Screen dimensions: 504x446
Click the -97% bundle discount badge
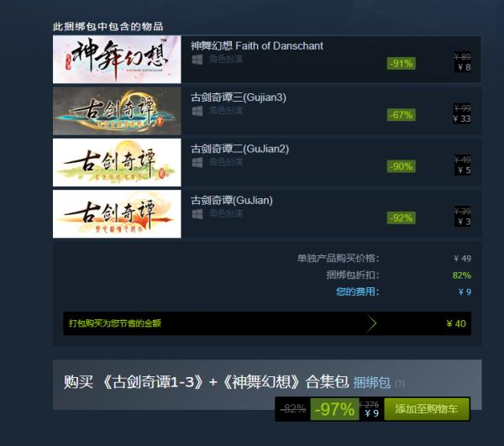334,409
